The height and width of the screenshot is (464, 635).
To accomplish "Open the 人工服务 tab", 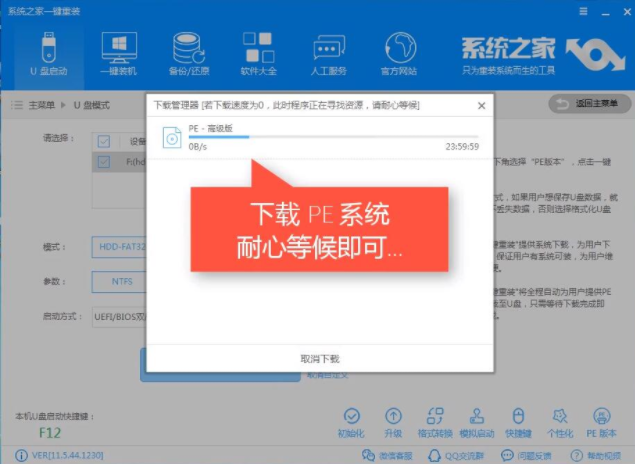I will 329,54.
